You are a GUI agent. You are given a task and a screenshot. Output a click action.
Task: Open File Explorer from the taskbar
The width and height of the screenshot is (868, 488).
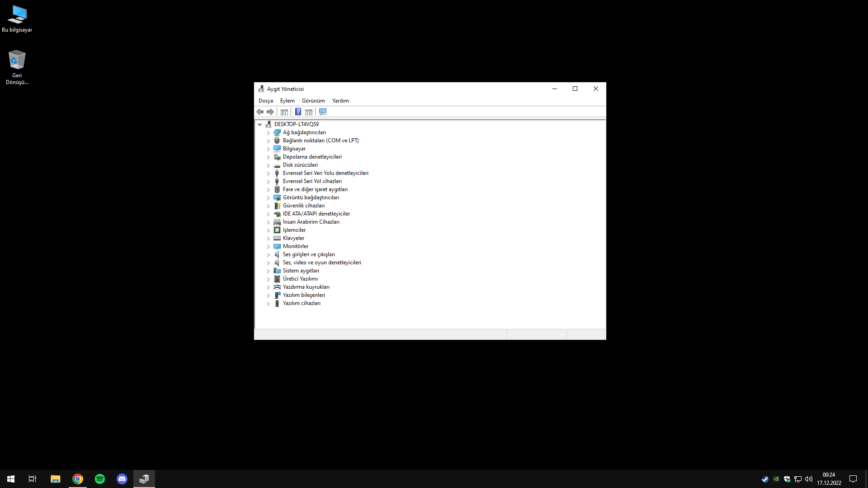click(x=55, y=479)
